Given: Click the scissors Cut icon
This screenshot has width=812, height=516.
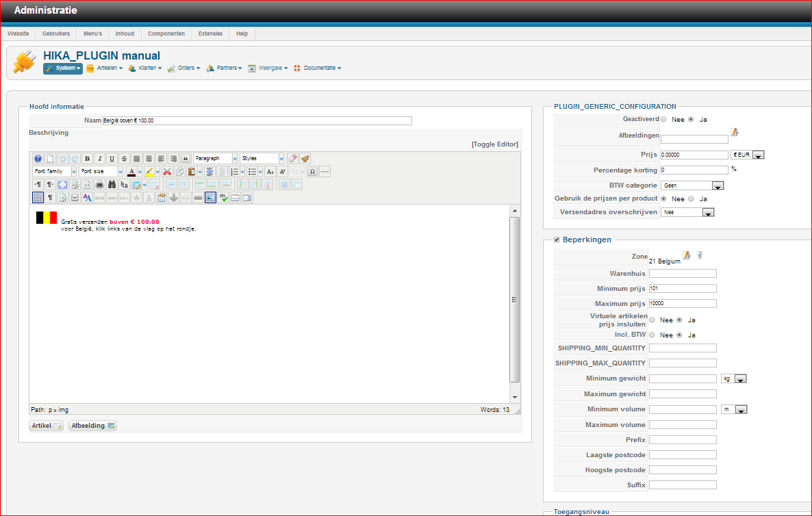Looking at the screenshot, I should [x=166, y=172].
